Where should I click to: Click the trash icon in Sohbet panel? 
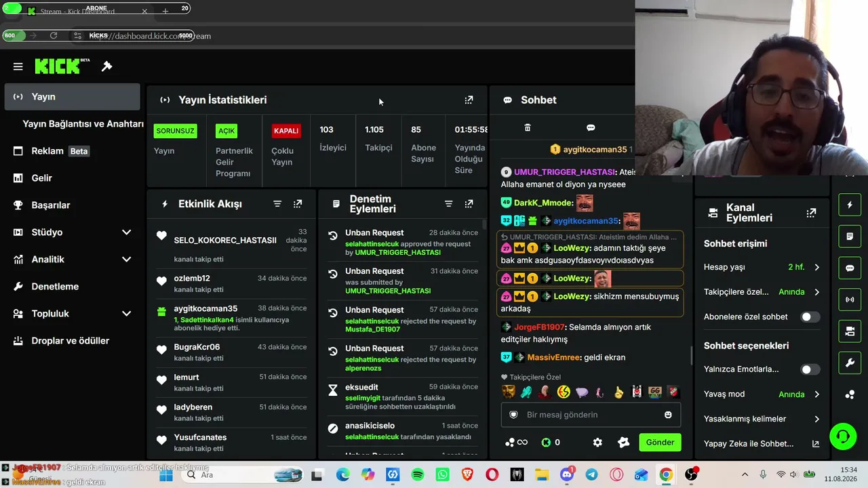pyautogui.click(x=528, y=127)
